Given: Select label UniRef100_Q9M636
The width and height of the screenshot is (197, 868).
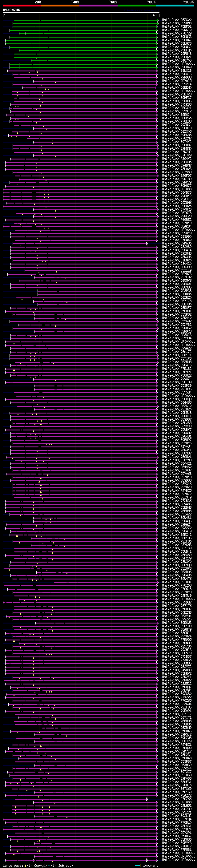Looking at the screenshot, I should [177, 244].
